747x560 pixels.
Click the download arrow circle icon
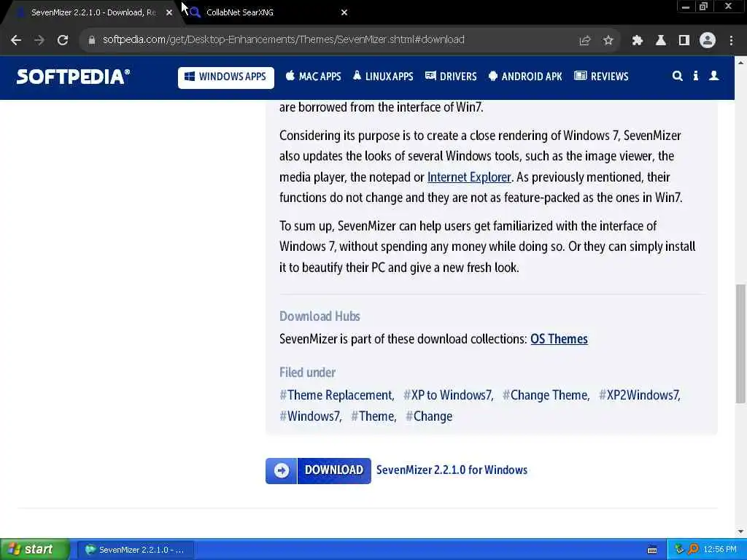click(281, 470)
